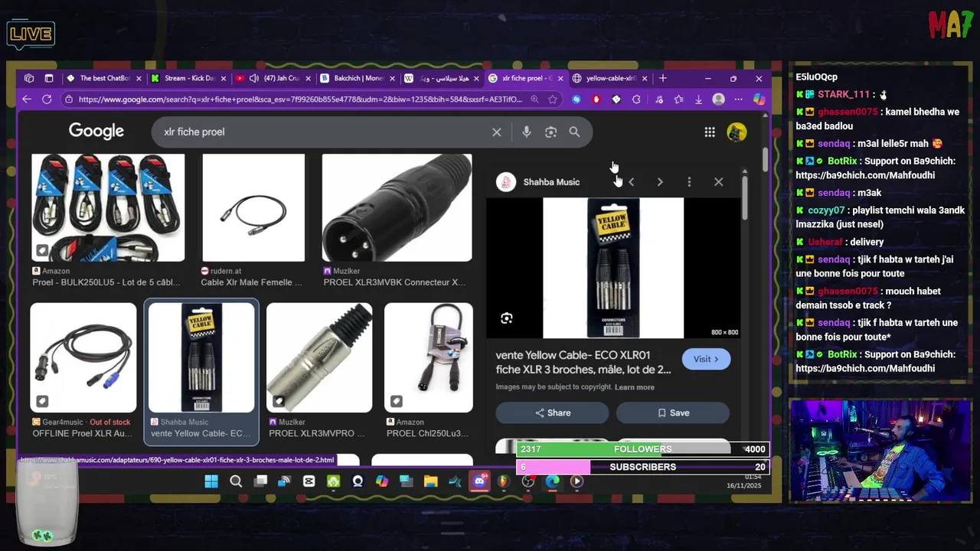Image resolution: width=980 pixels, height=551 pixels.
Task: Bookmark this page with star icon
Action: pyautogui.click(x=553, y=99)
